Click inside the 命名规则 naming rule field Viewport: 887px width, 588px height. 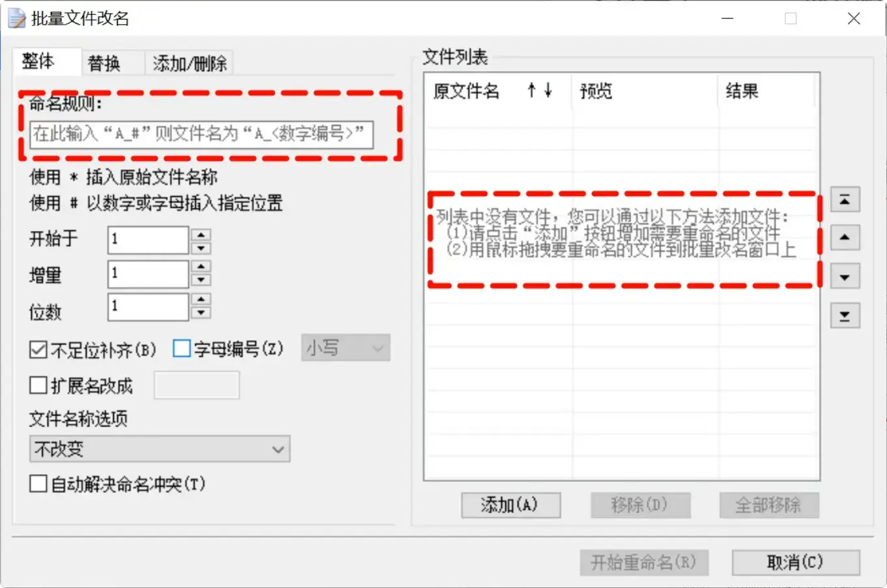pos(202,135)
